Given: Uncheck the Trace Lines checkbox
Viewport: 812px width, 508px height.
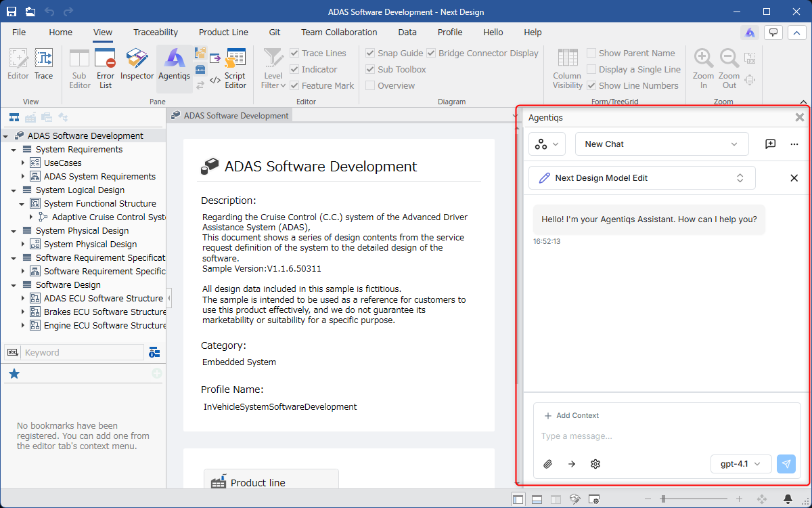Looking at the screenshot, I should [294, 53].
